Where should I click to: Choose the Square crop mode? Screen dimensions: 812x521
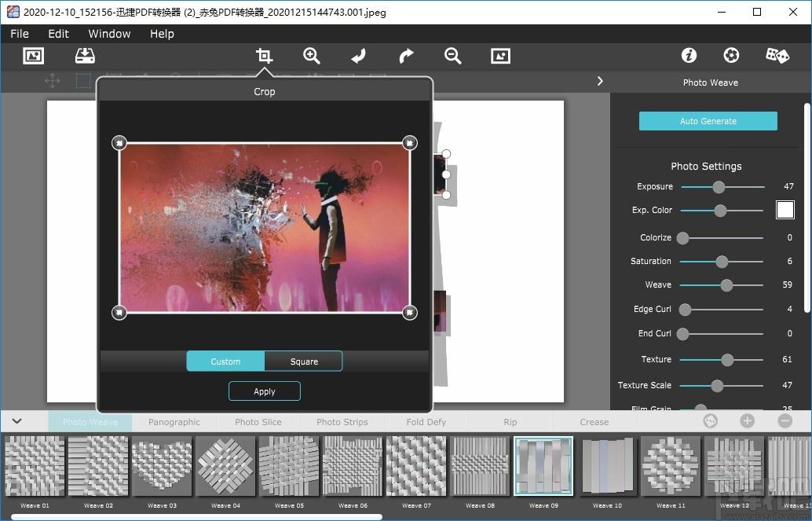coord(304,361)
